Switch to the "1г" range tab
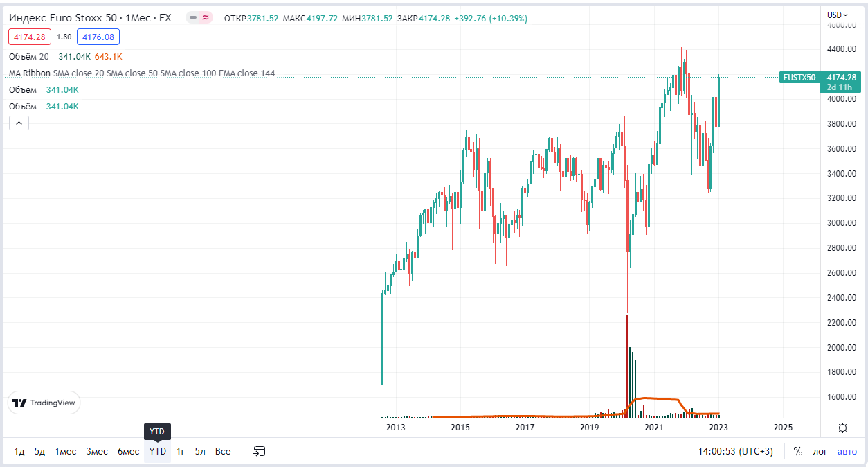Image resolution: width=868 pixels, height=467 pixels. [x=180, y=450]
